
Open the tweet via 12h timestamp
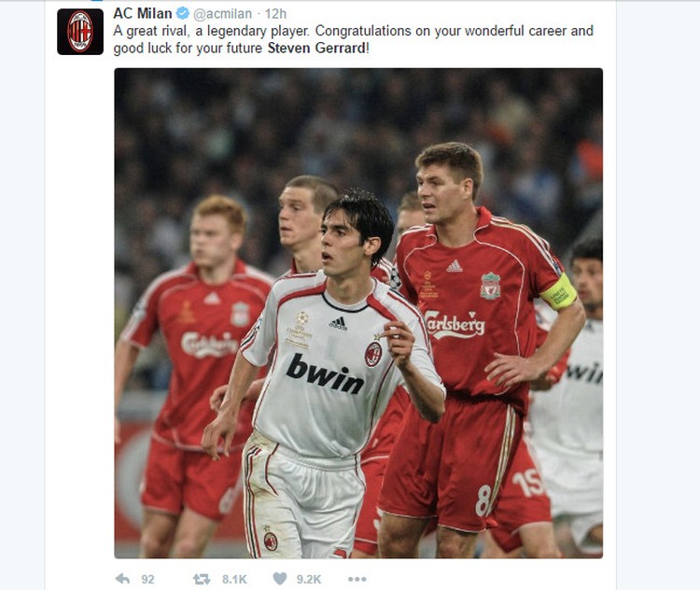pos(275,14)
